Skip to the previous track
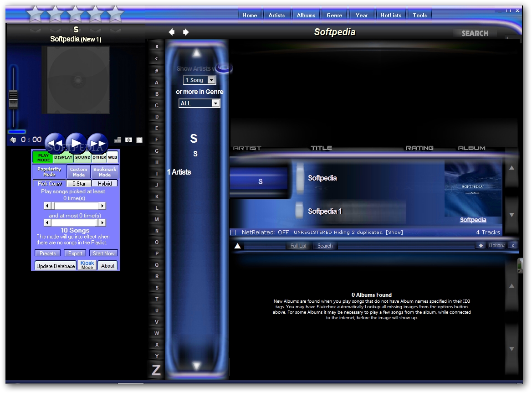 pos(55,143)
